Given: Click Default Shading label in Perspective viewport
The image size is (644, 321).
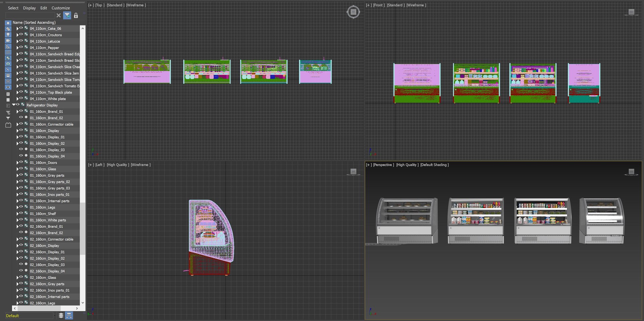Looking at the screenshot, I should tap(434, 165).
